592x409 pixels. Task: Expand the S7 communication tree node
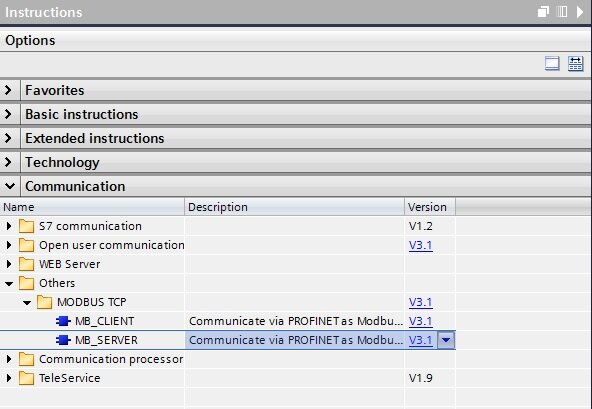point(9,226)
